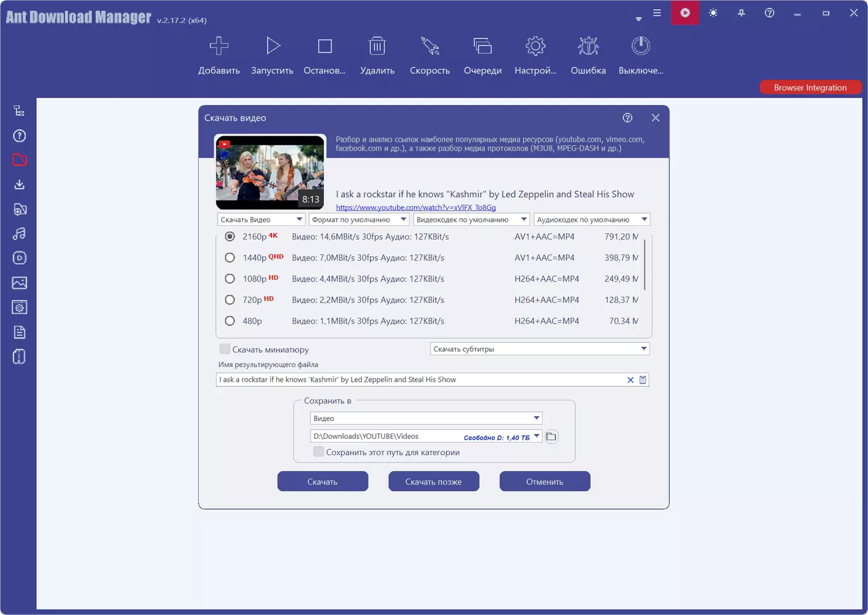868x615 pixels.
Task: Open the sidebar images category icon
Action: point(19,283)
